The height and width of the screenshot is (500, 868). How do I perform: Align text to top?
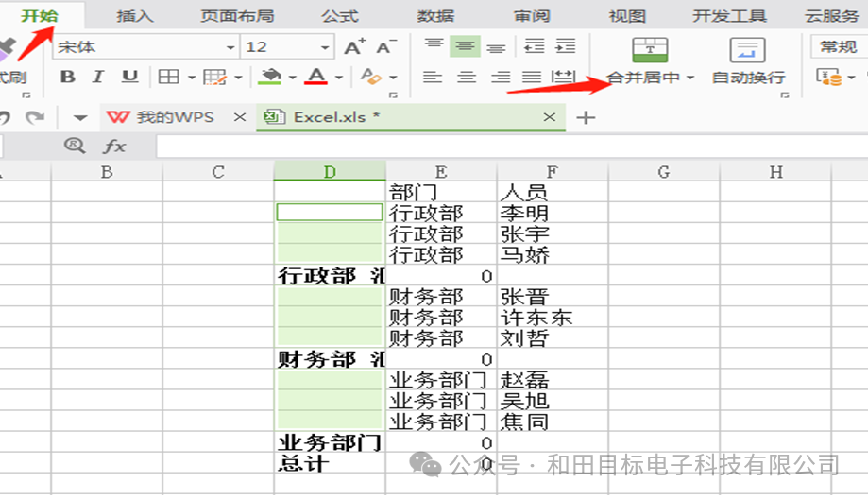(x=434, y=44)
